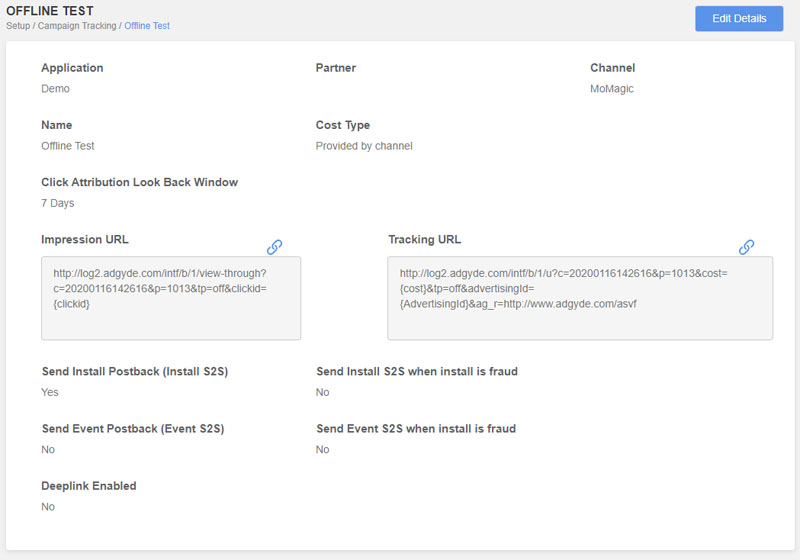Click the Application value Demo
Screen dimensions: 800x560
[x=55, y=89]
